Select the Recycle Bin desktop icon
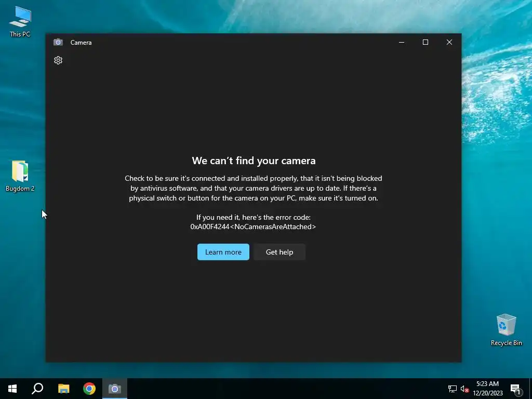The width and height of the screenshot is (532, 399). (506, 330)
